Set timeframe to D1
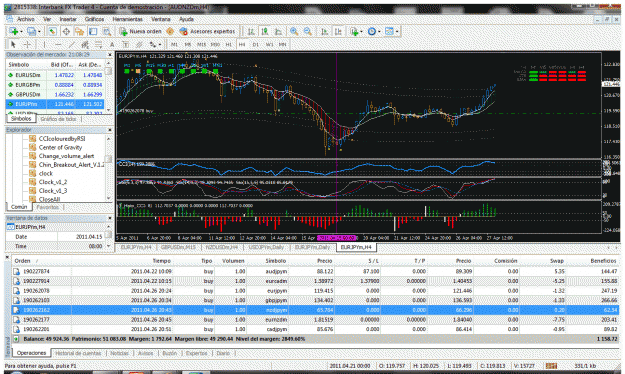625x374 pixels. [x=256, y=45]
